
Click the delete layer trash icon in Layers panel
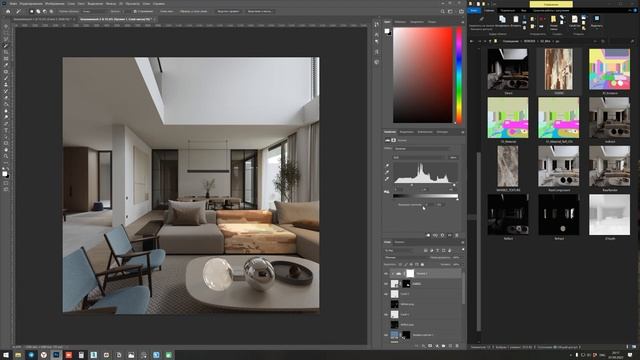[x=457, y=346]
